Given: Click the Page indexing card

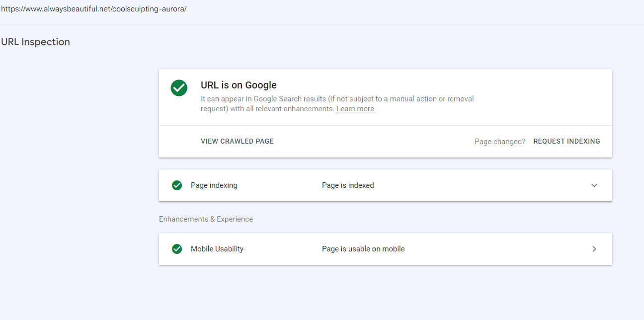Looking at the screenshot, I should pos(386,185).
